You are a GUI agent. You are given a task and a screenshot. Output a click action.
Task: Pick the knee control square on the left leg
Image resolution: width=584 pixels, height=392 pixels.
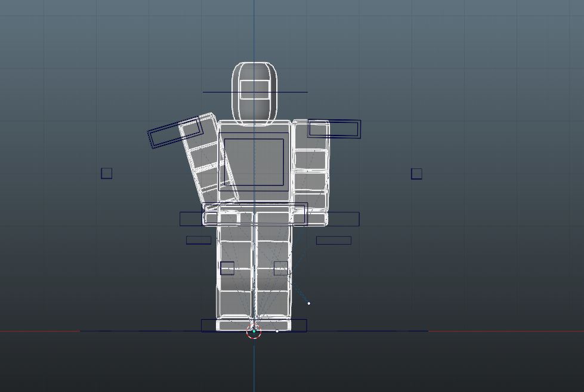pos(227,268)
